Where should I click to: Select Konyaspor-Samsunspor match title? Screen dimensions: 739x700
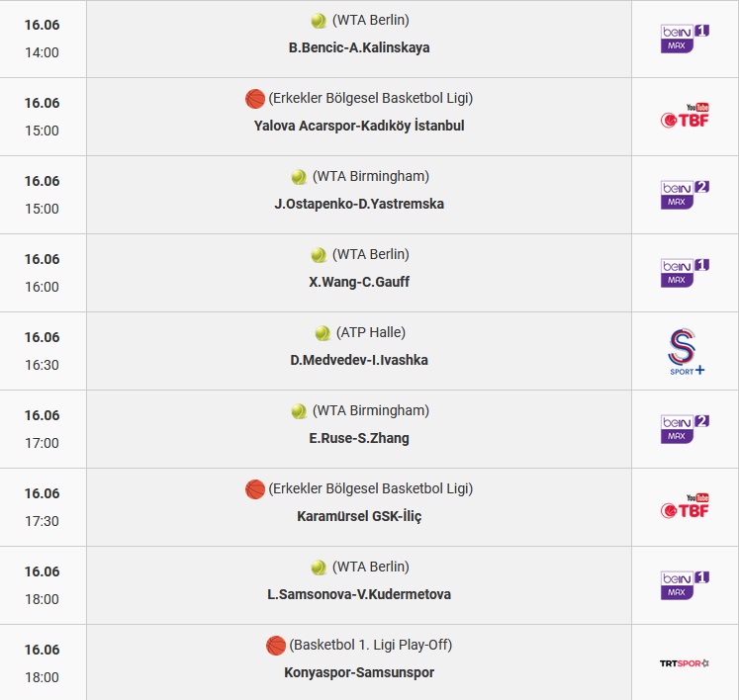coord(359,672)
